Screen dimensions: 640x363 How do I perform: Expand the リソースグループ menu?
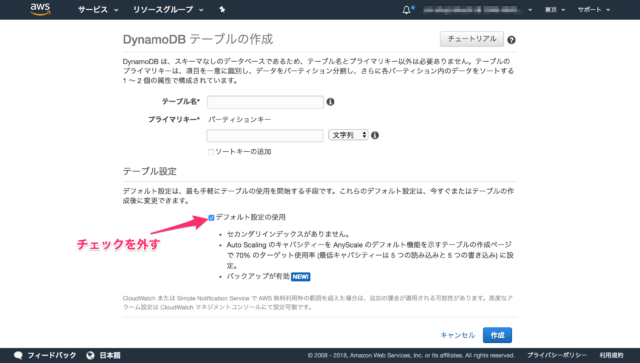click(168, 9)
